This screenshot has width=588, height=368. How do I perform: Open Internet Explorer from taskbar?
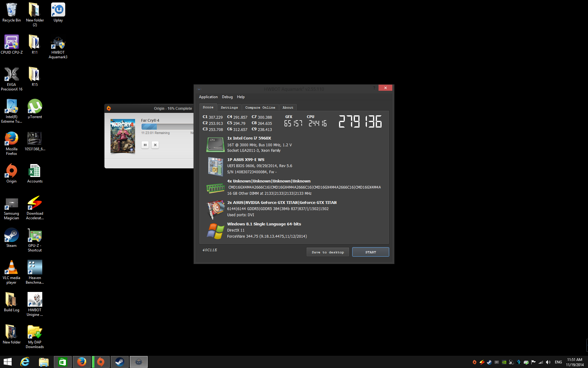click(x=25, y=362)
